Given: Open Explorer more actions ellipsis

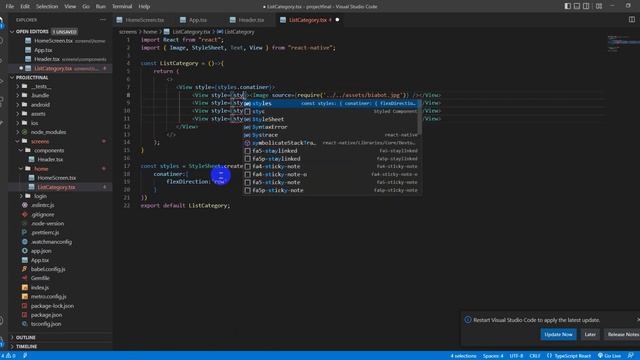Looking at the screenshot, I should coord(102,20).
